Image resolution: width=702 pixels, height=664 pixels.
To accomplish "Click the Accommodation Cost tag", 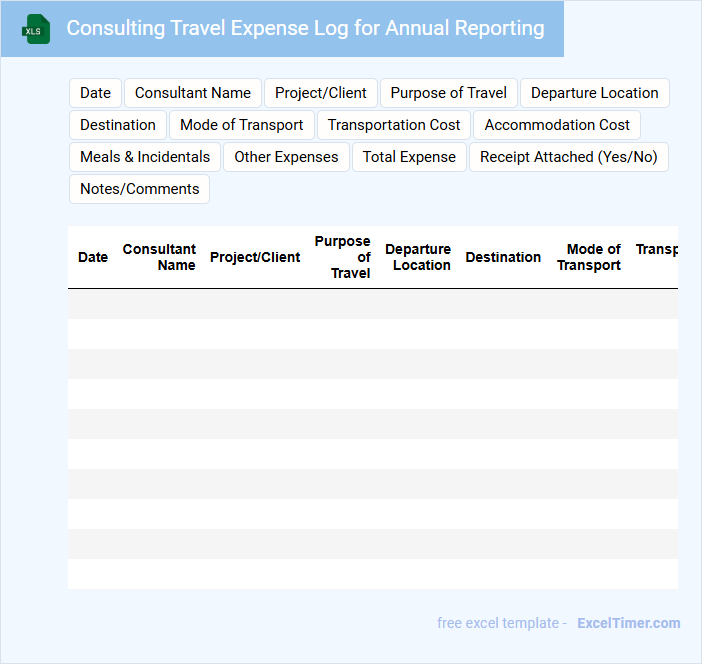I will point(557,125).
